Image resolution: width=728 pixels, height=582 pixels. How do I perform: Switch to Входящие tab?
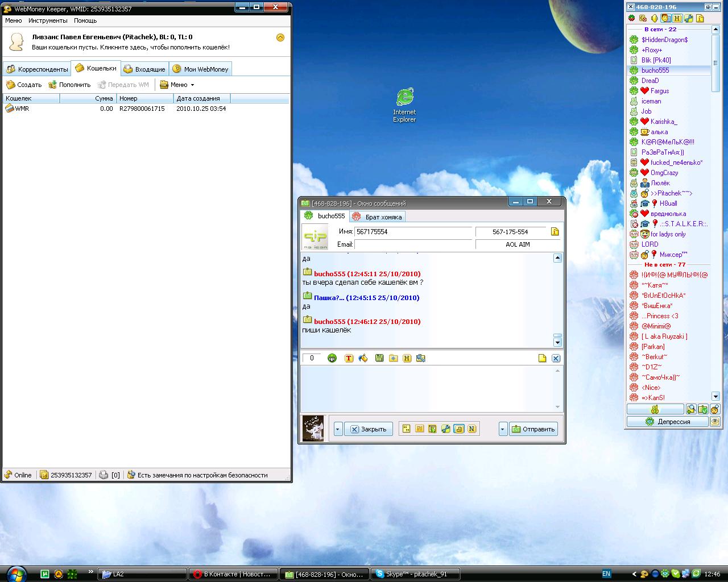(144, 69)
